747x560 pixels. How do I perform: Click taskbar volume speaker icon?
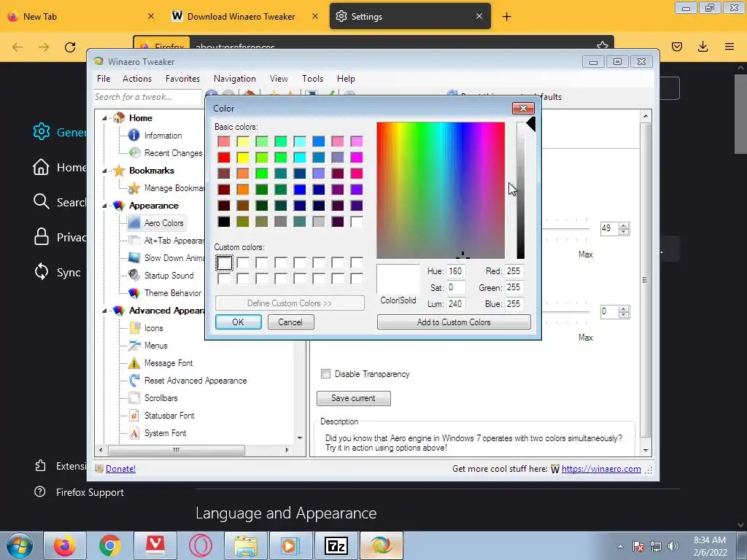(x=673, y=546)
